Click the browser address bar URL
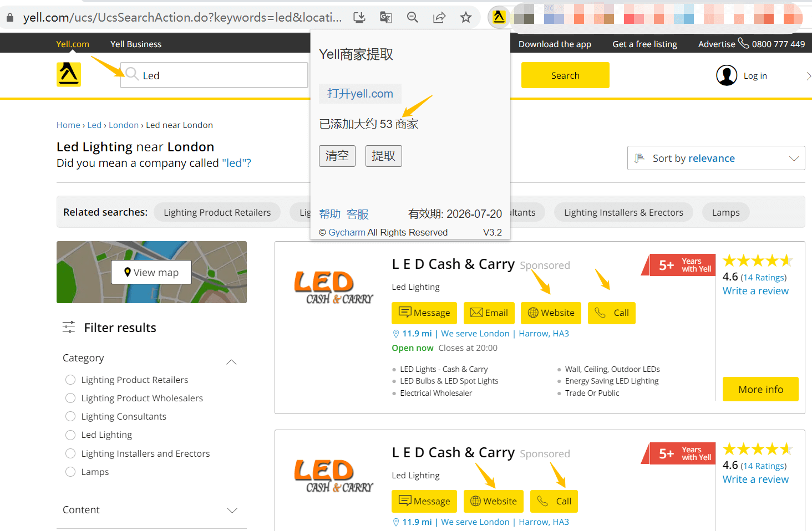 point(182,17)
